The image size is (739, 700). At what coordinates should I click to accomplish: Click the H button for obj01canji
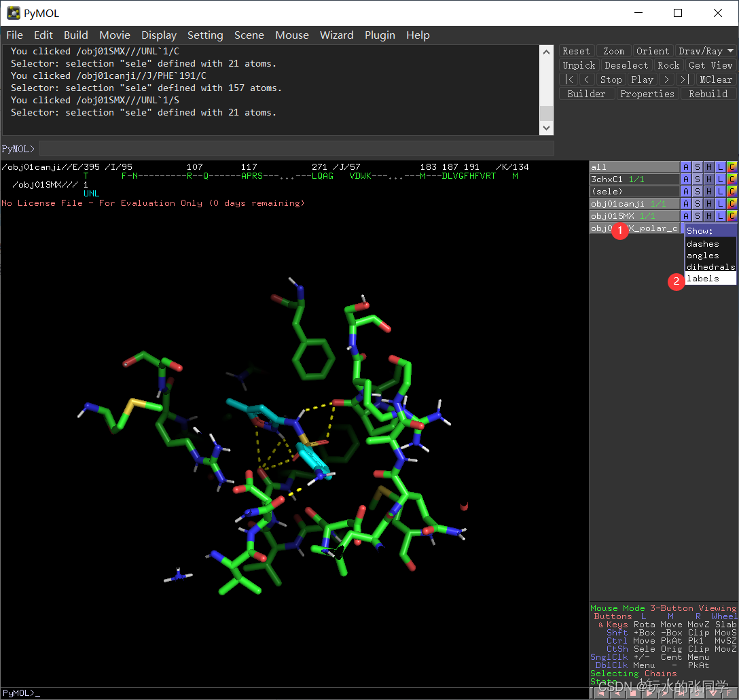click(x=709, y=204)
